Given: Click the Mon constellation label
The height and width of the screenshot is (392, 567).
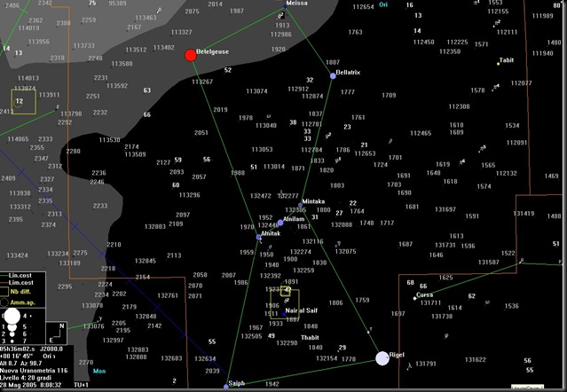Looking at the screenshot, I should pyautogui.click(x=99, y=371).
